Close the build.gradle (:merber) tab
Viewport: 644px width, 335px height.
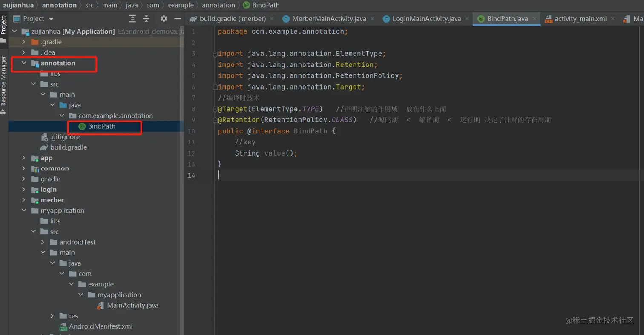click(x=271, y=19)
